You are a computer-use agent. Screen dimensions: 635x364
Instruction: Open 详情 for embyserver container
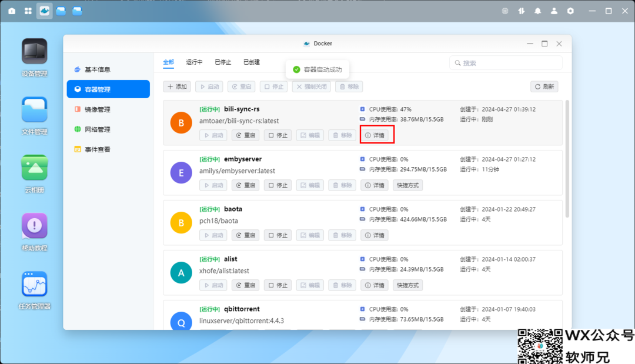tap(375, 185)
